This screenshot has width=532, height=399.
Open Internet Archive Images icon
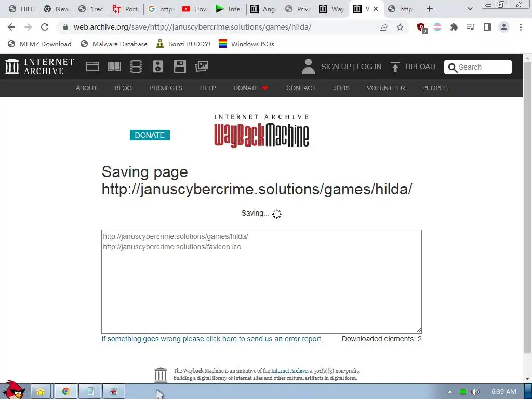[x=202, y=66]
